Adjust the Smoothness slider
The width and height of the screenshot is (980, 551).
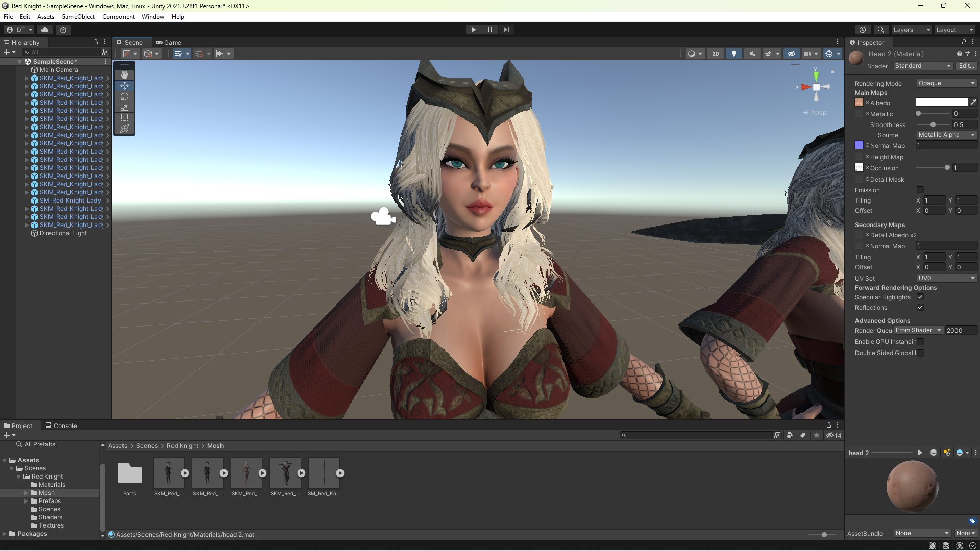[933, 125]
